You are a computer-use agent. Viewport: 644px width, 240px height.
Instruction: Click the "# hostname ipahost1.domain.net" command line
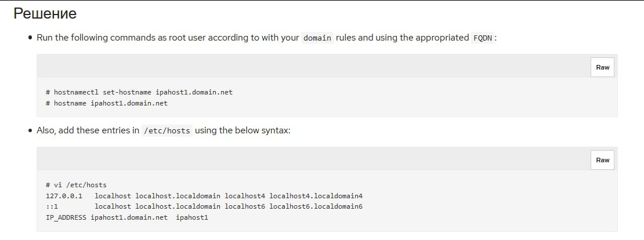(106, 103)
